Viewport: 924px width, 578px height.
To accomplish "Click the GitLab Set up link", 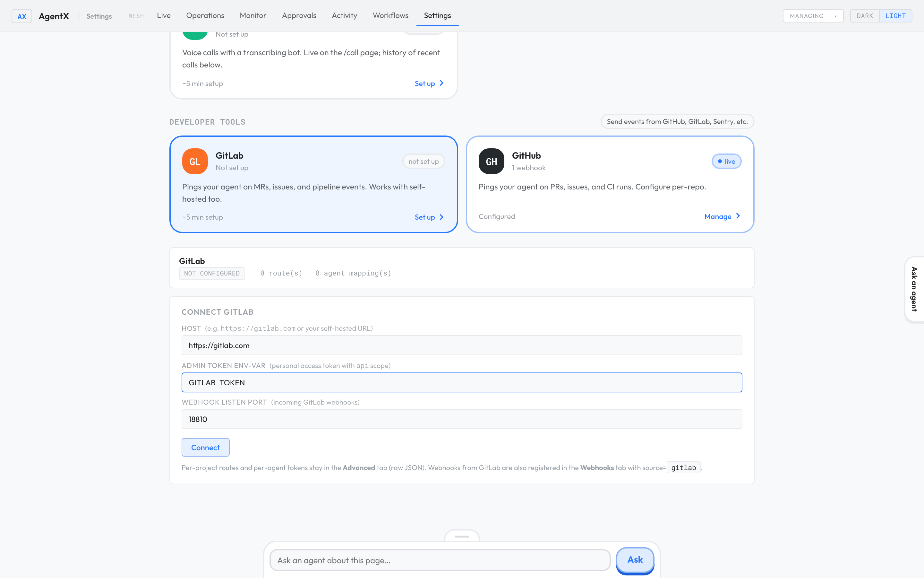I will tap(429, 217).
